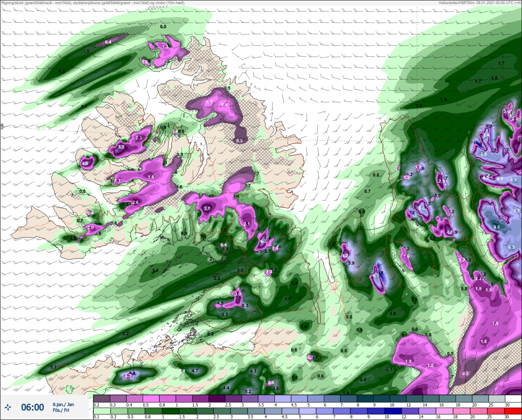Screen dimensions: 522x420
Task: Click top legend swatch labeled 8
Action: (365, 398)
